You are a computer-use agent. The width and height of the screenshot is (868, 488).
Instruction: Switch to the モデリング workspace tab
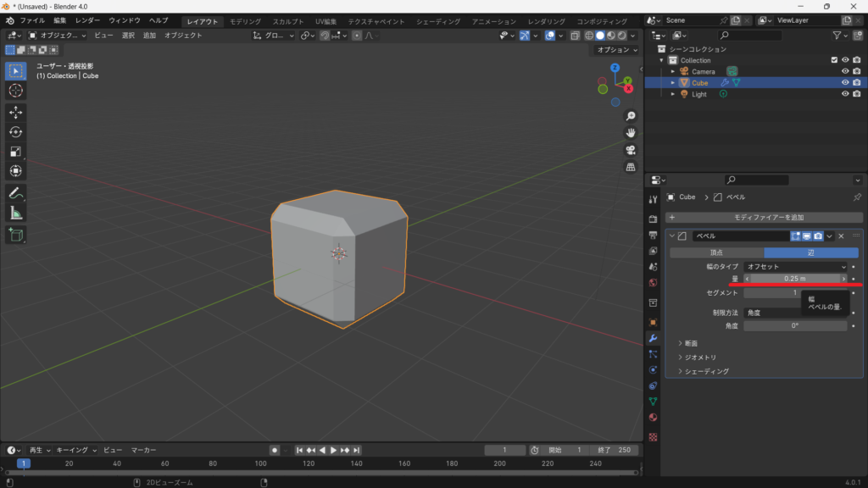click(x=246, y=21)
